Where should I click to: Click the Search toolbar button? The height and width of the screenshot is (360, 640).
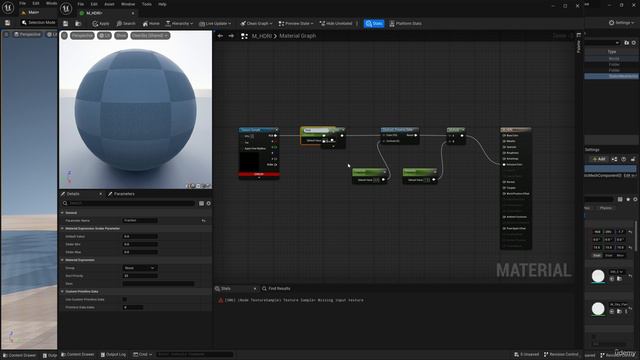[x=126, y=24]
